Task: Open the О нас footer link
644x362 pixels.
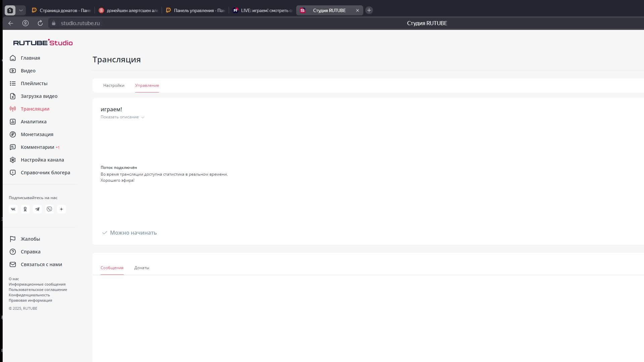Action: (x=14, y=279)
